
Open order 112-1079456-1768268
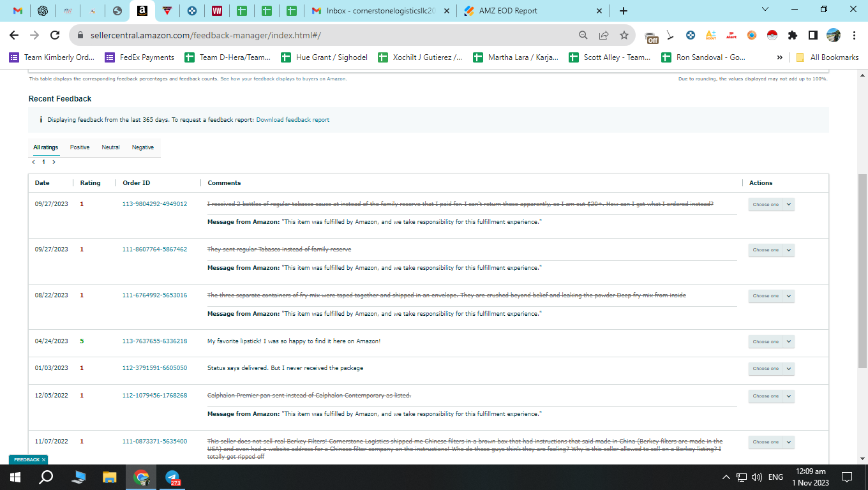pyautogui.click(x=154, y=396)
